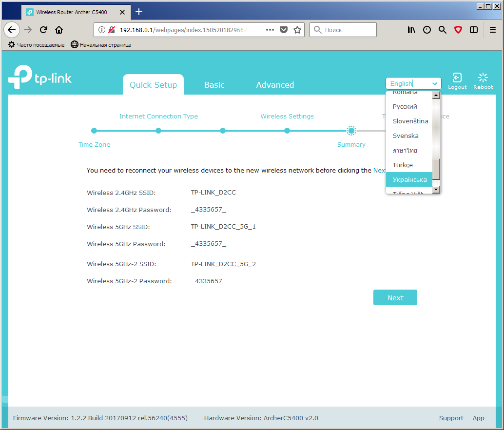Save page to Pocket

[284, 30]
